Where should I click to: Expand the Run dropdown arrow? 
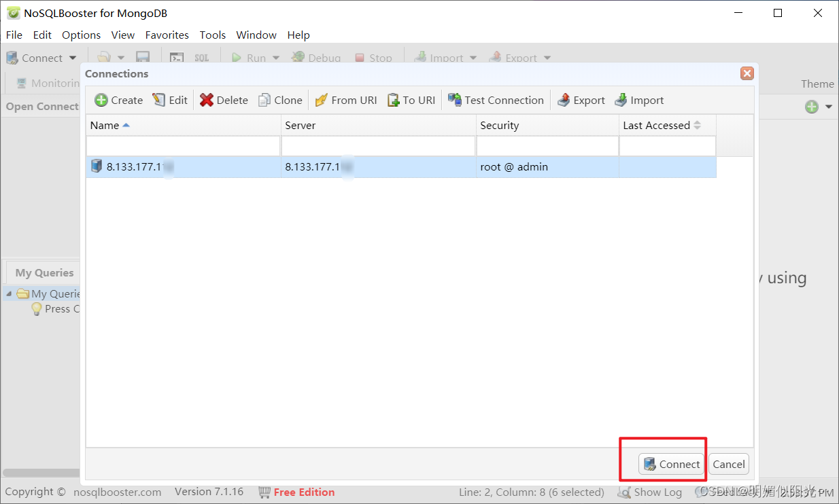tap(276, 58)
